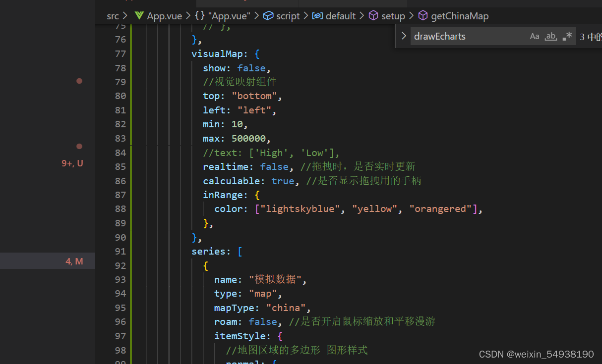Image resolution: width=602 pixels, height=364 pixels.
Task: Select the src breadcrumb item
Action: point(112,15)
